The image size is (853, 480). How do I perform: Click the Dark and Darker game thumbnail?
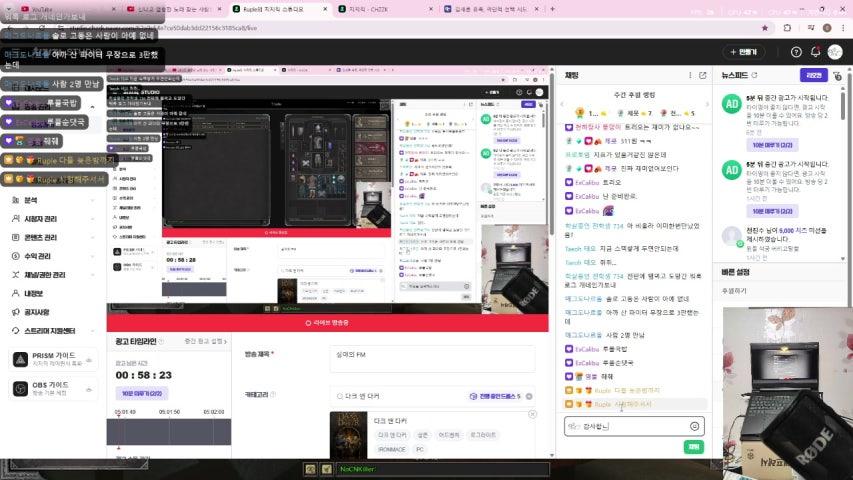pyautogui.click(x=349, y=435)
